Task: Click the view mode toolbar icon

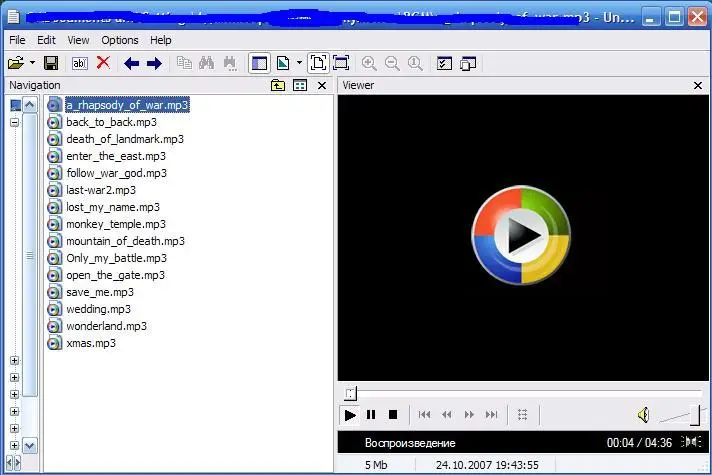Action: 283,63
